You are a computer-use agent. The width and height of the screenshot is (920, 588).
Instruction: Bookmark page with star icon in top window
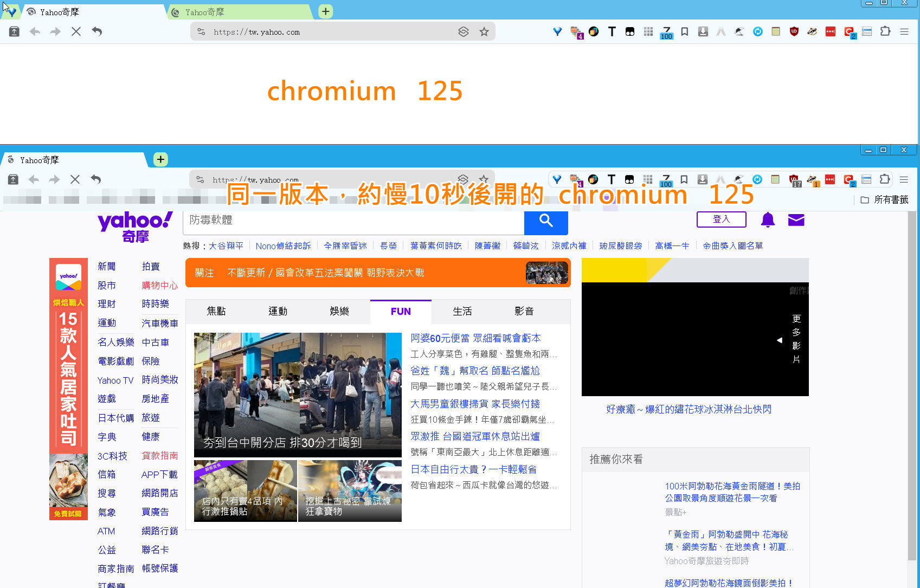click(x=484, y=32)
